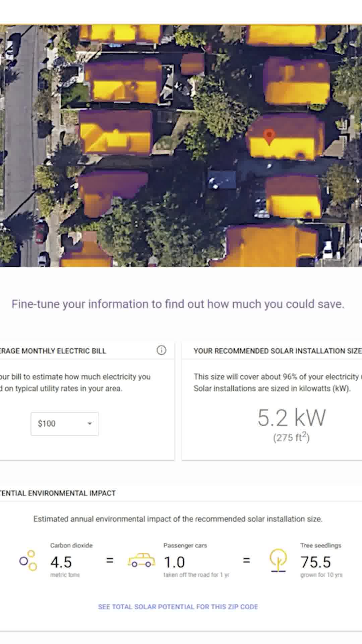Click the 'Potential Environmental Impact' section heading
Screen dimensions: 362x644
57,493
